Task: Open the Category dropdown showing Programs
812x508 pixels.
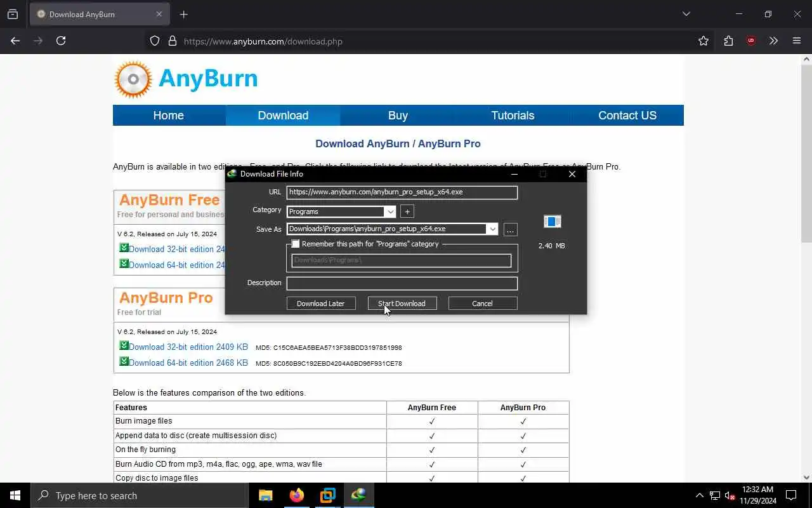Action: [341, 211]
